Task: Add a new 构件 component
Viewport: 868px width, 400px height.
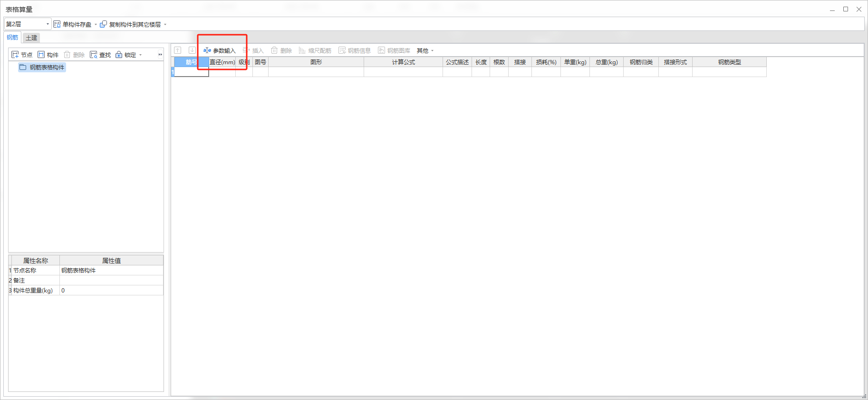Action: pyautogui.click(x=48, y=55)
